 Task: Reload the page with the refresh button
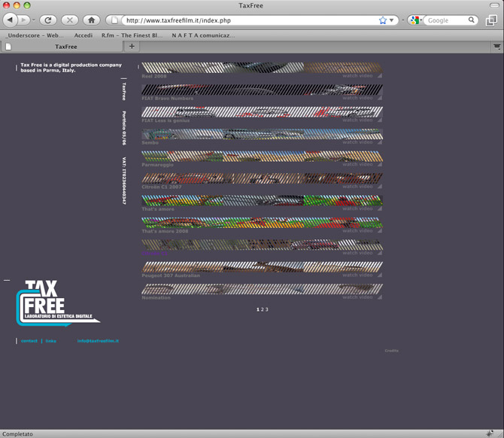tap(48, 20)
